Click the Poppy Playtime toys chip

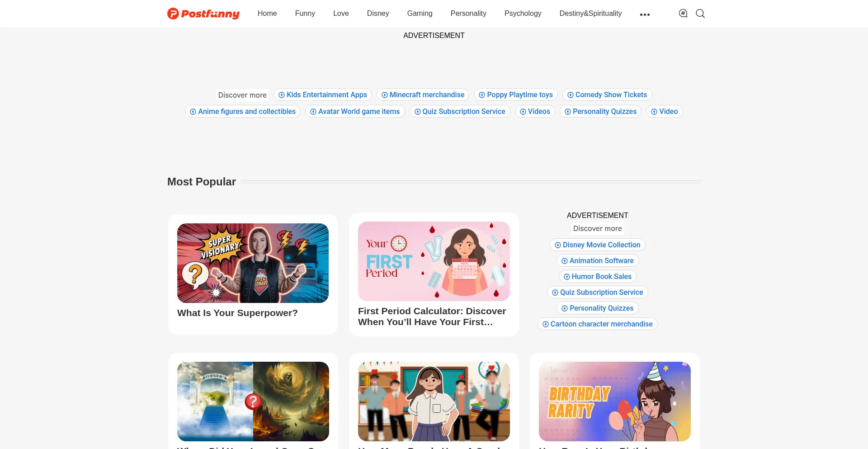tap(516, 95)
